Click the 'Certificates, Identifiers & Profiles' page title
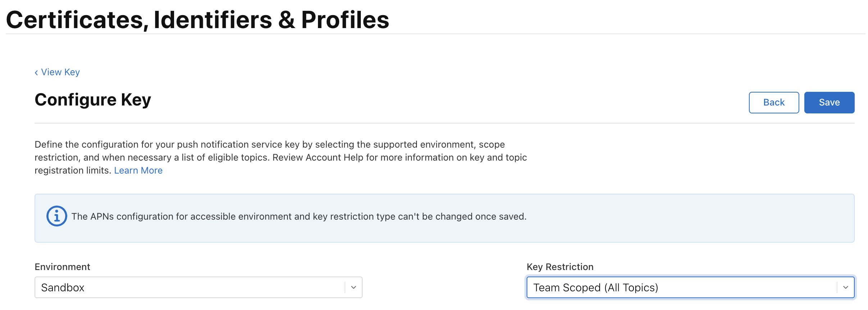The image size is (868, 310). pos(197,19)
